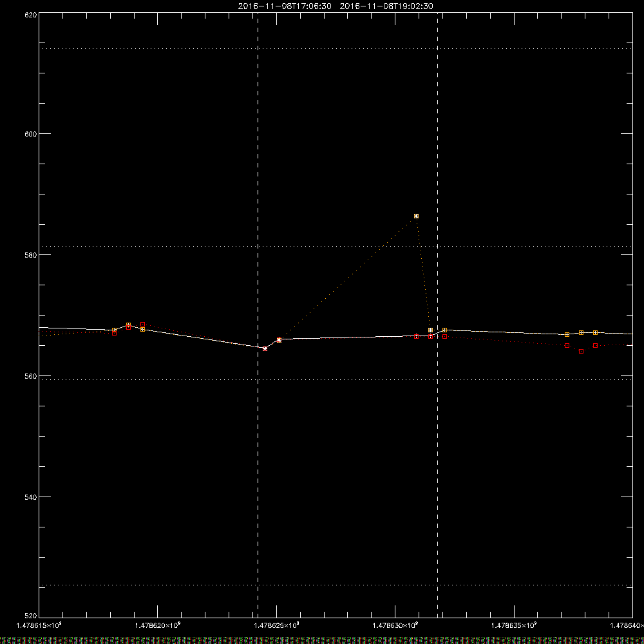Select the lowest red square marker right of 1.478635×10⁹
Image resolution: width=644 pixels, height=644 pixels.
581,351
